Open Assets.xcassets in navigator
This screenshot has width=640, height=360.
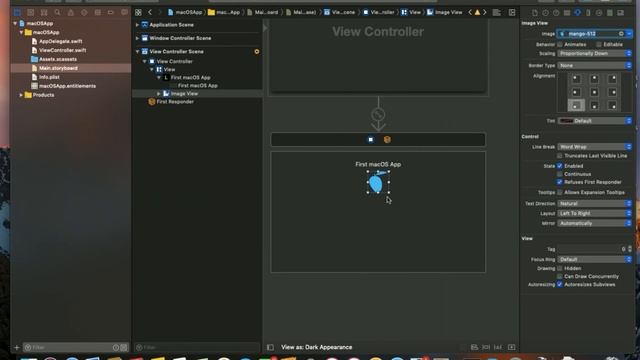click(58, 59)
